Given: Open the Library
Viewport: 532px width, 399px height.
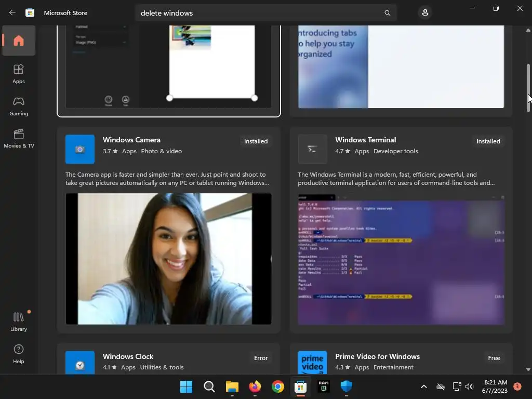Looking at the screenshot, I should (x=19, y=322).
